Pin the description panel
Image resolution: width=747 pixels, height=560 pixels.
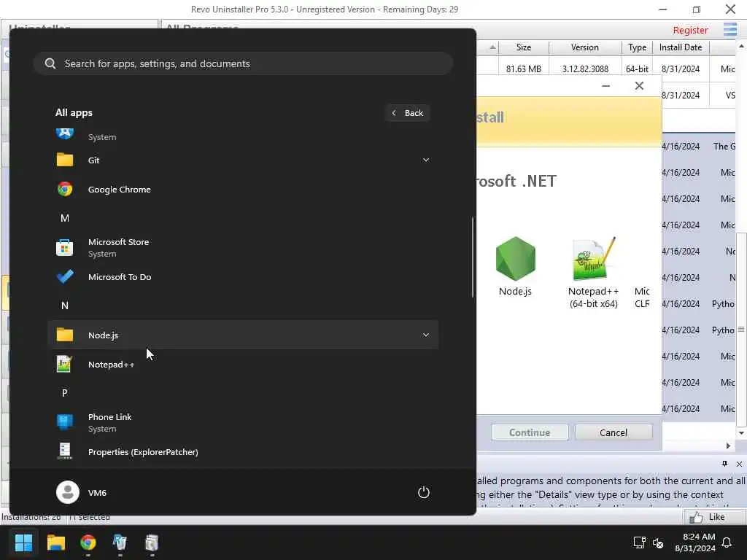click(x=724, y=464)
